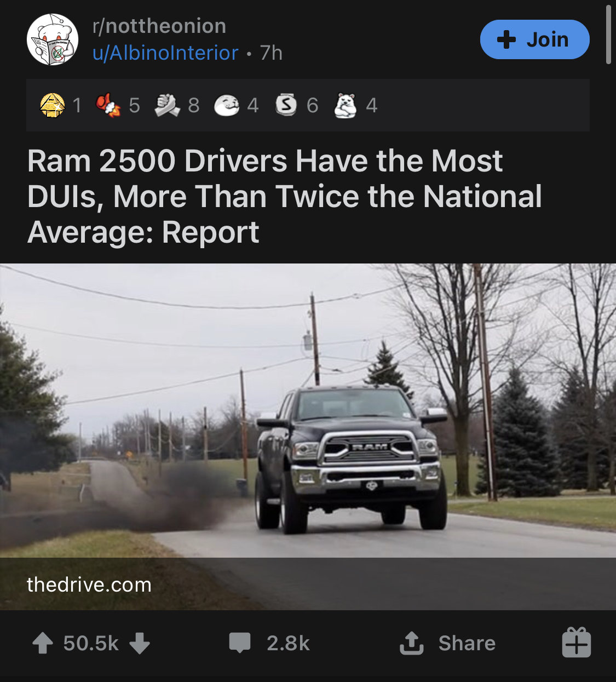Downvote the Ram 2500 post
This screenshot has width=616, height=682.
(140, 643)
